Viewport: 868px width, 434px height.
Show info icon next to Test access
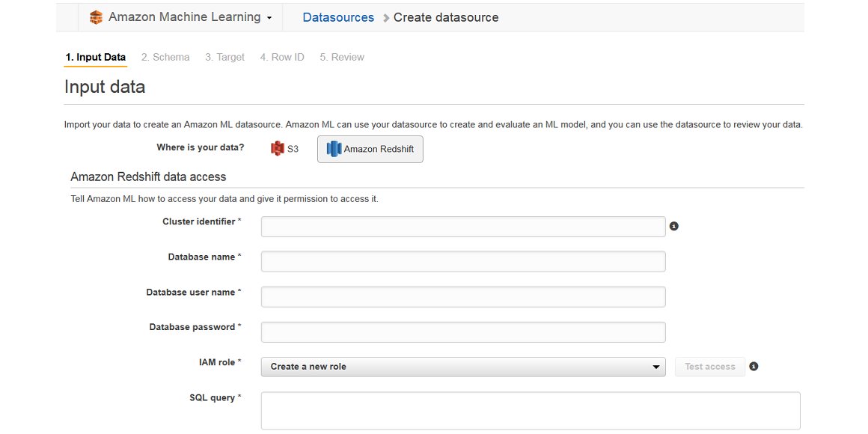click(x=754, y=367)
